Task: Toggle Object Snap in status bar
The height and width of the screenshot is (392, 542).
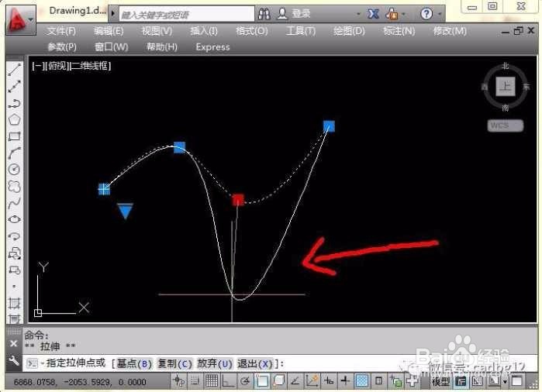Action: (261, 381)
